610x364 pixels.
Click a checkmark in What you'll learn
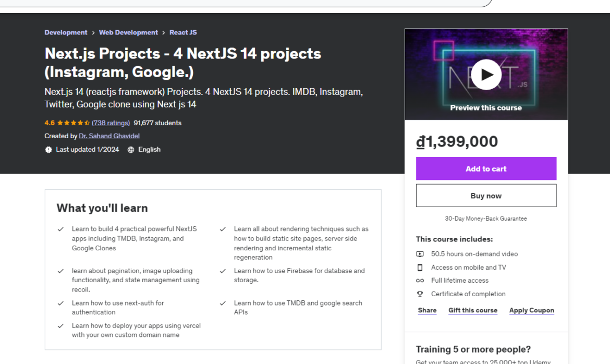tap(60, 228)
